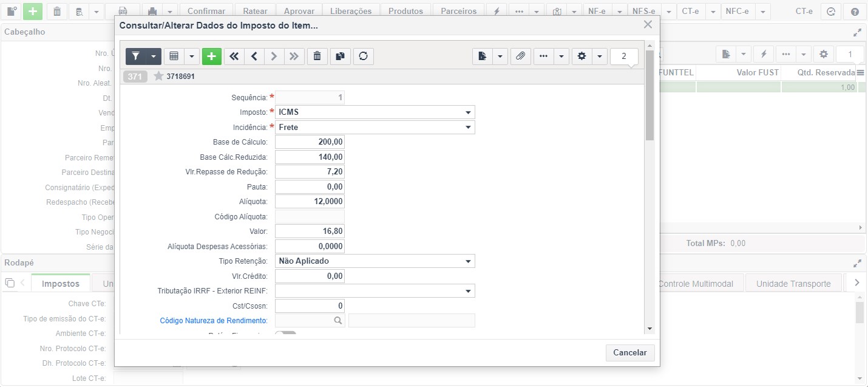Mark record 3718691 as favorite star
Viewport: 868px width, 387px height.
(x=158, y=76)
